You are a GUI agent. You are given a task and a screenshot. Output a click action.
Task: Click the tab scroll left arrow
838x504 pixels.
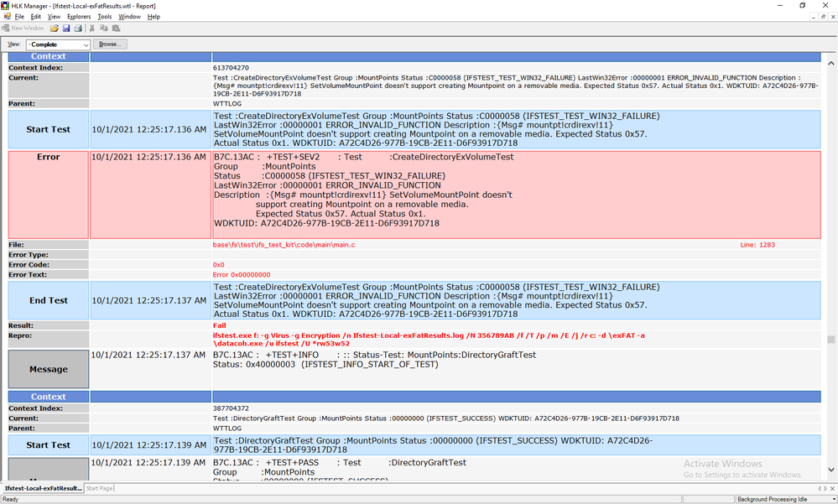click(x=820, y=489)
